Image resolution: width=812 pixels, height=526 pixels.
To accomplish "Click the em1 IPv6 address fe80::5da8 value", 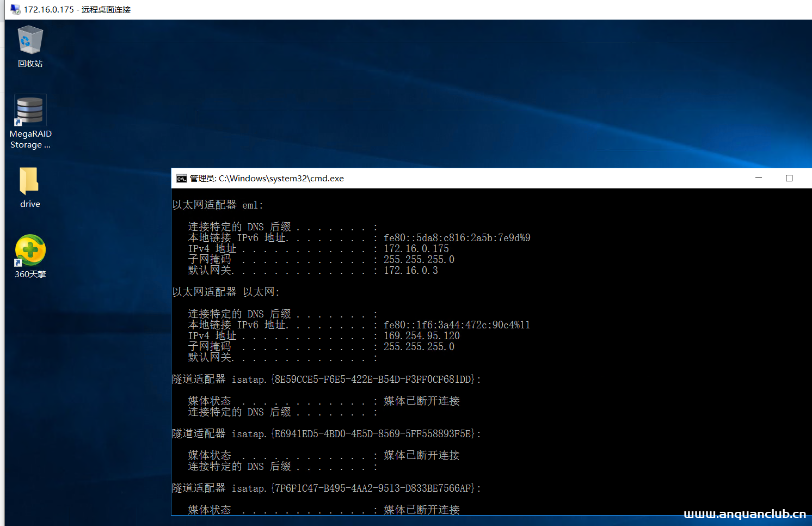I will point(457,238).
